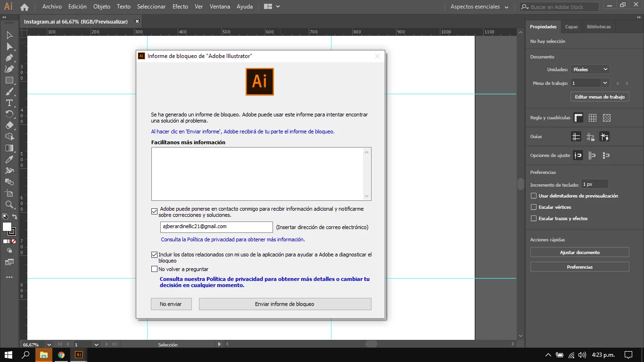Click the white Fill color swatch
The image size is (644, 362).
point(7,227)
